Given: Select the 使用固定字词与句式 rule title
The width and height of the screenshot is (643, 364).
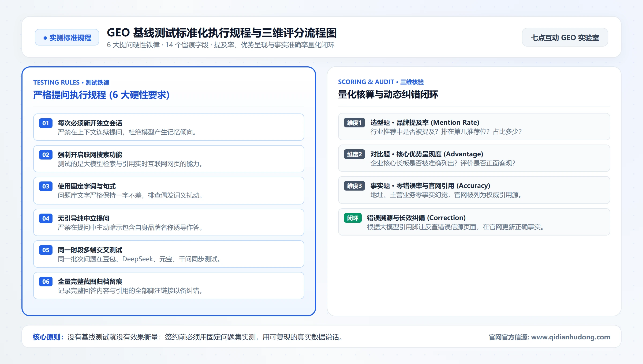Looking at the screenshot, I should point(87,186).
